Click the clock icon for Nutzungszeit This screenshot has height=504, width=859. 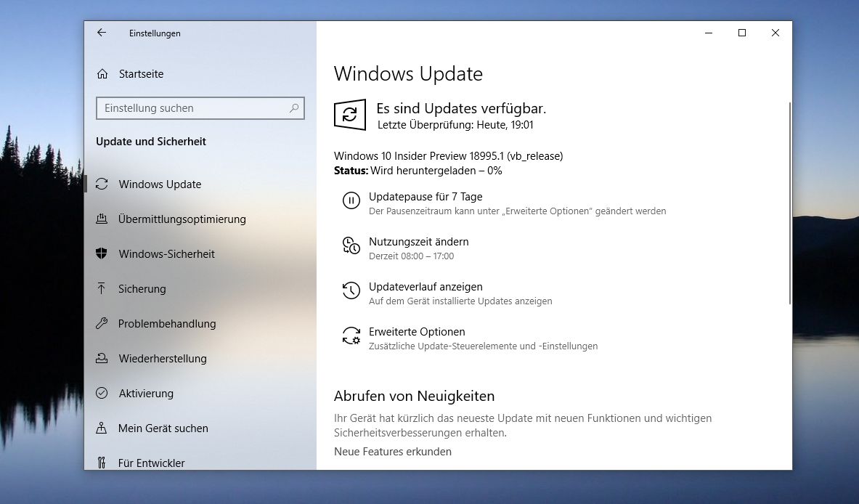pos(351,245)
